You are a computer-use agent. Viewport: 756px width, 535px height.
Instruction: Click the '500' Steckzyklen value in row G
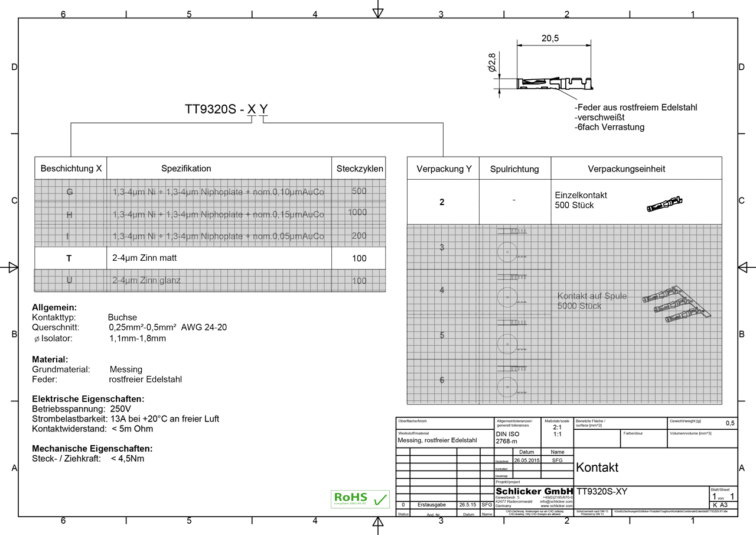pos(359,191)
